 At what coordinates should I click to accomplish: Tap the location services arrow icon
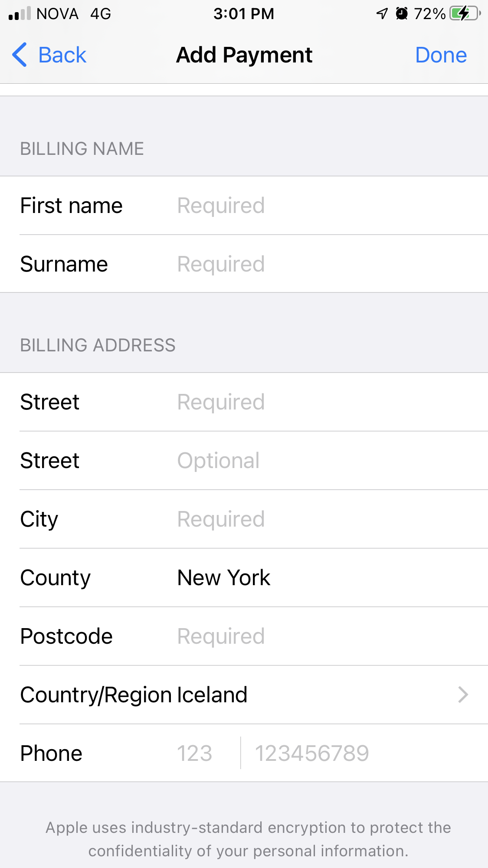click(382, 13)
